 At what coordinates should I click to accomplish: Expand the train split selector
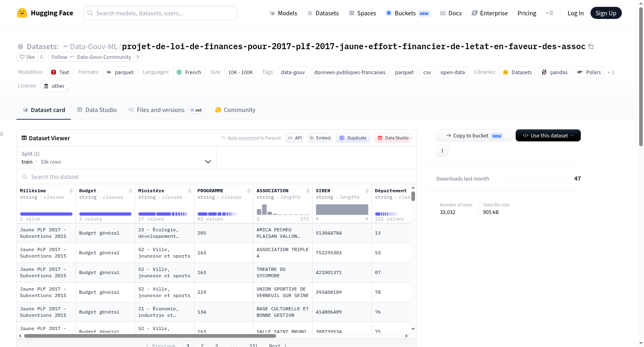(116, 158)
